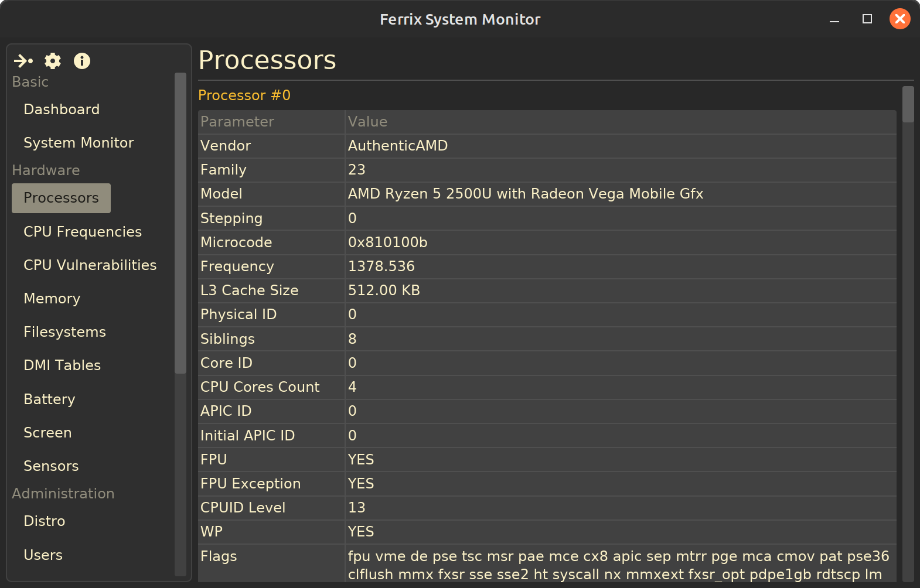Open the Battery page
This screenshot has height=588, width=920.
49,399
